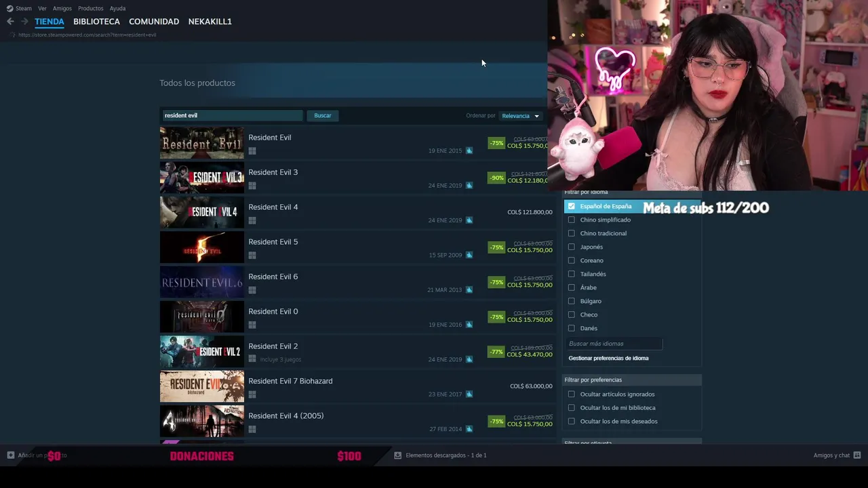
Task: Toggle Ocultar los de mis deseados
Action: point(572,421)
